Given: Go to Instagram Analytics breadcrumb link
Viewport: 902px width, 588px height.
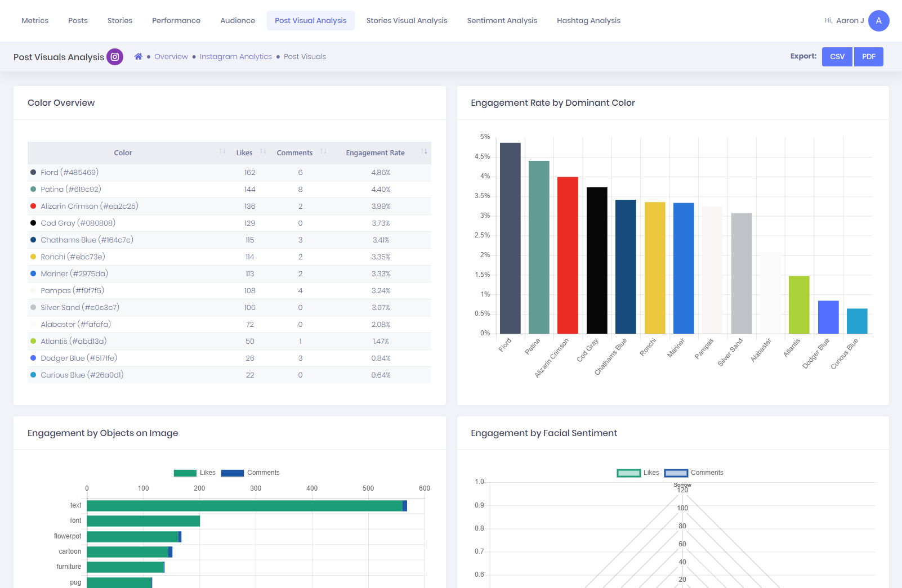Looking at the screenshot, I should pyautogui.click(x=236, y=57).
